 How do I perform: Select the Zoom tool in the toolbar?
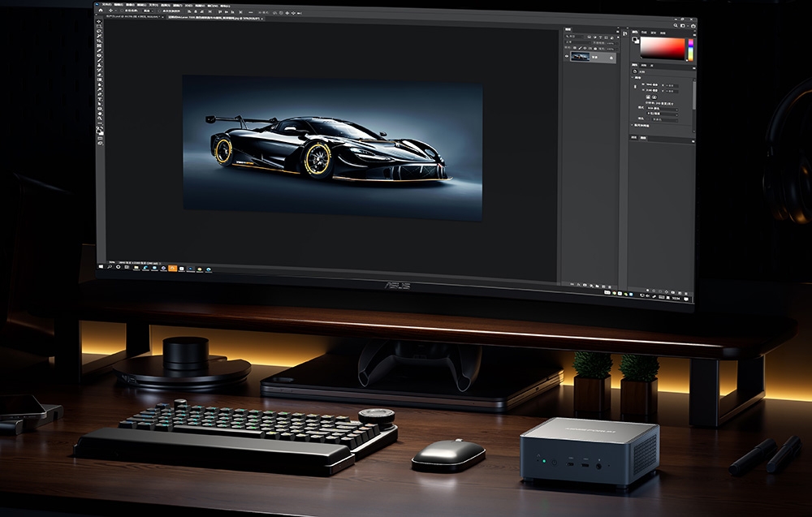pos(100,119)
